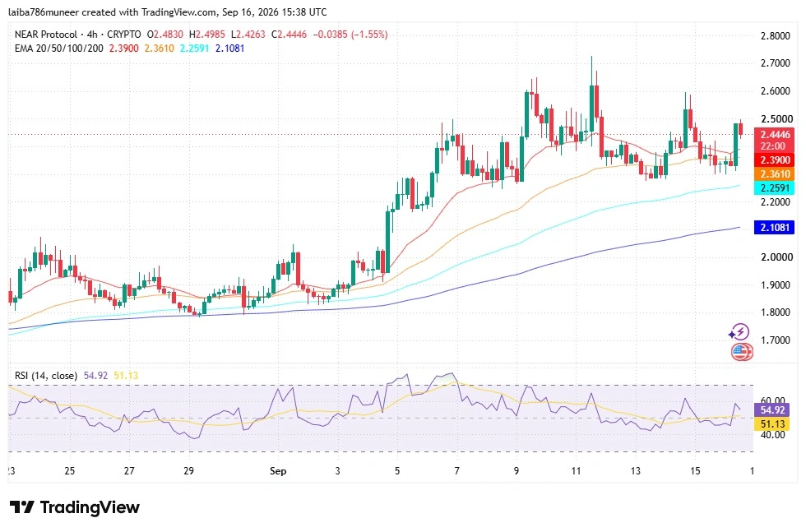Screen dimensions: 806x532
Task: Click the 15 date label on time axis
Action: coord(695,471)
